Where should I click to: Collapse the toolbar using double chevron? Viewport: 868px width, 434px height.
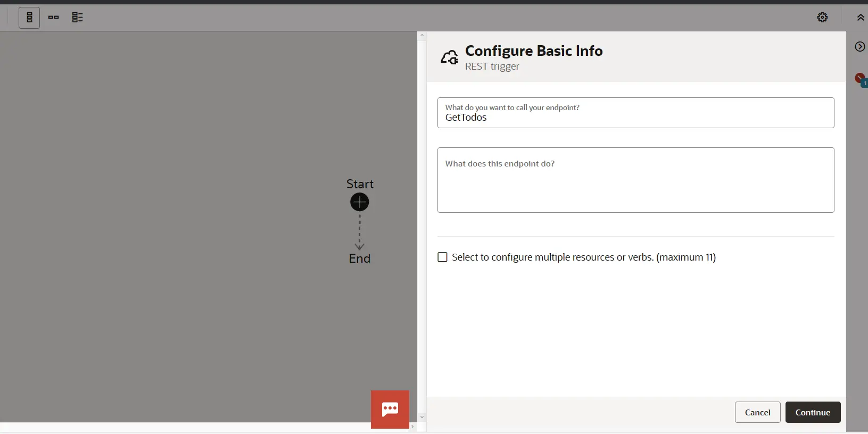pyautogui.click(x=860, y=18)
